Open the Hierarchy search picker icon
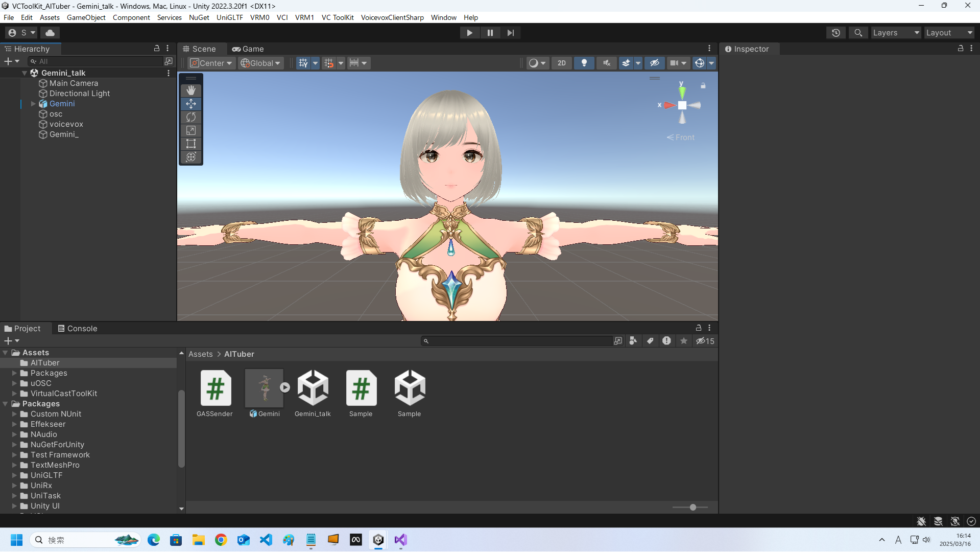The image size is (980, 552). 169,61
